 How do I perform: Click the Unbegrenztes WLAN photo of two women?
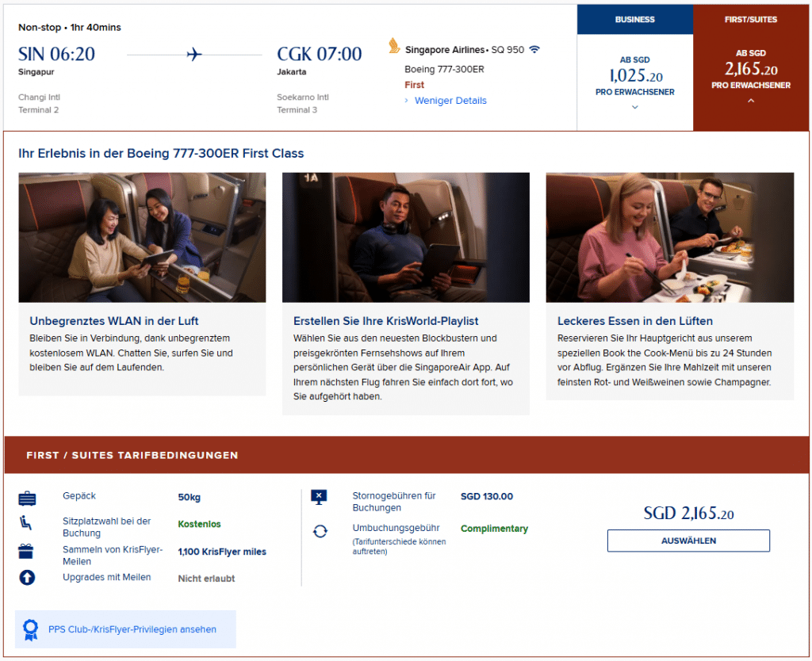[x=142, y=237]
